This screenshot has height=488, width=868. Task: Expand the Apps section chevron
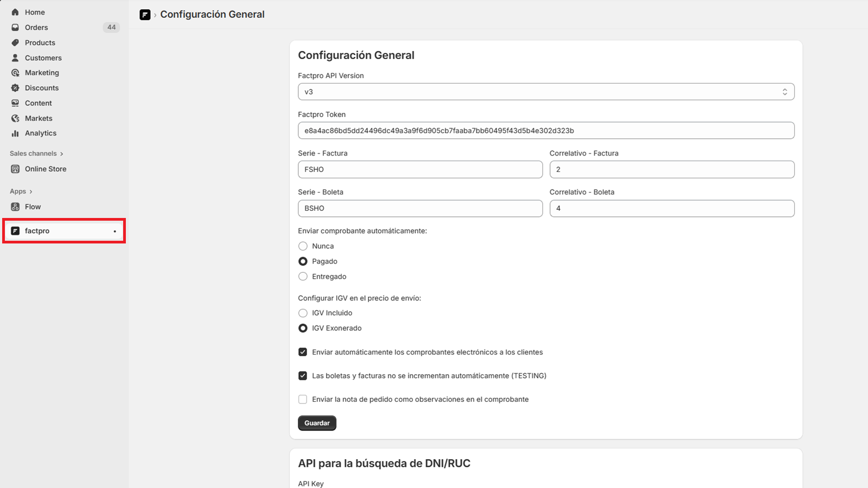31,191
